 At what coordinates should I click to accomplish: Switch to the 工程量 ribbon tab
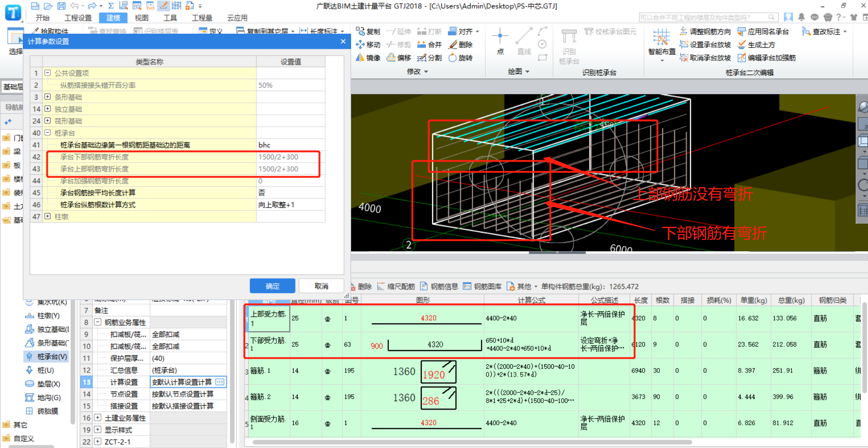202,18
